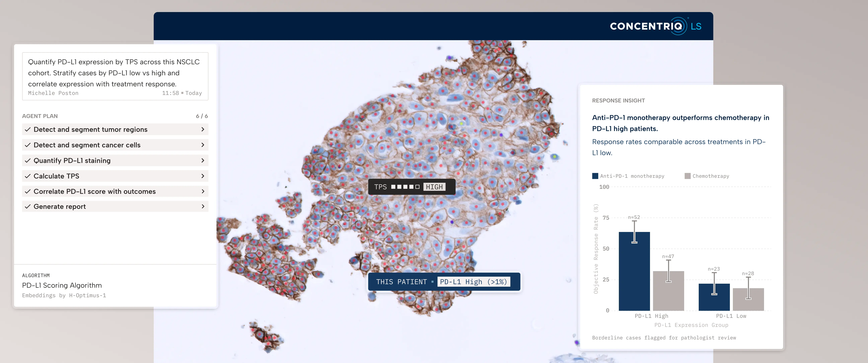Click the Anti-PD-1 monotherapy outperforms chemotherapy headline

point(681,123)
